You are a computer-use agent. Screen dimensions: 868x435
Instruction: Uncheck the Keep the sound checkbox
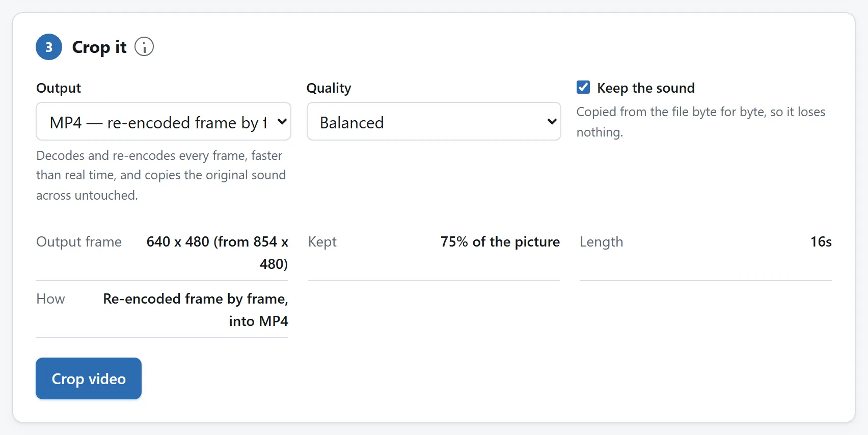click(x=583, y=87)
